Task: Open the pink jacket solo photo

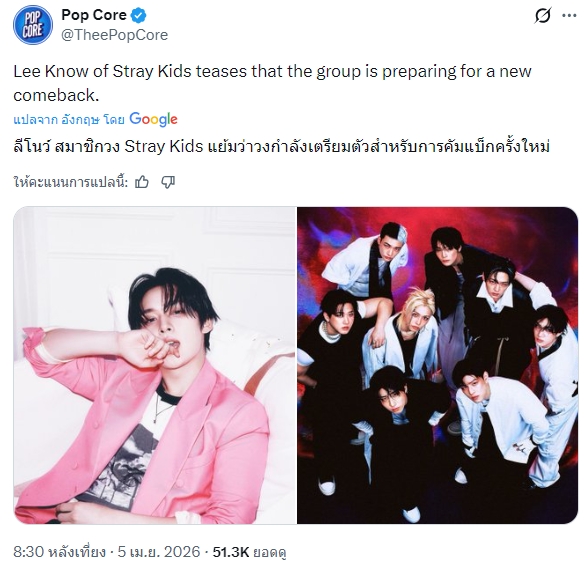Action: (x=155, y=365)
